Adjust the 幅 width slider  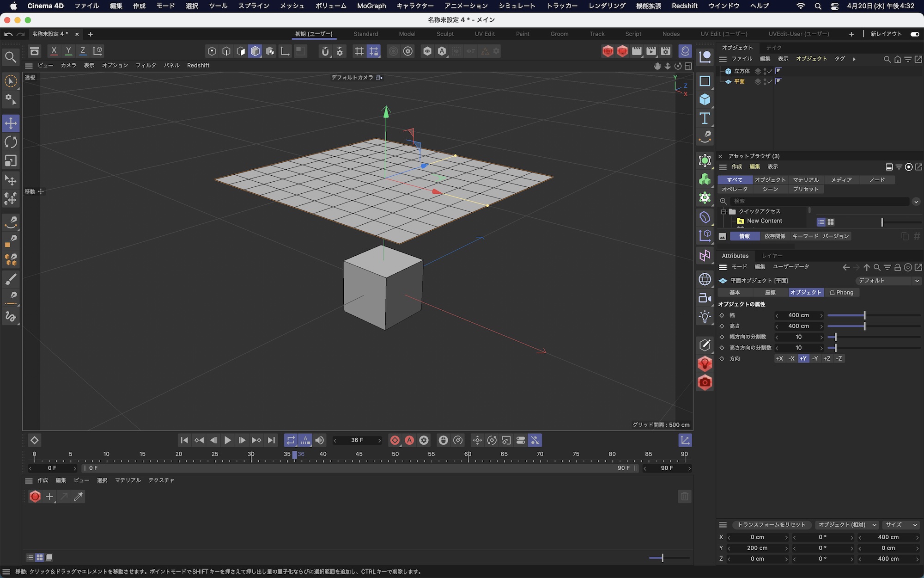click(x=864, y=315)
